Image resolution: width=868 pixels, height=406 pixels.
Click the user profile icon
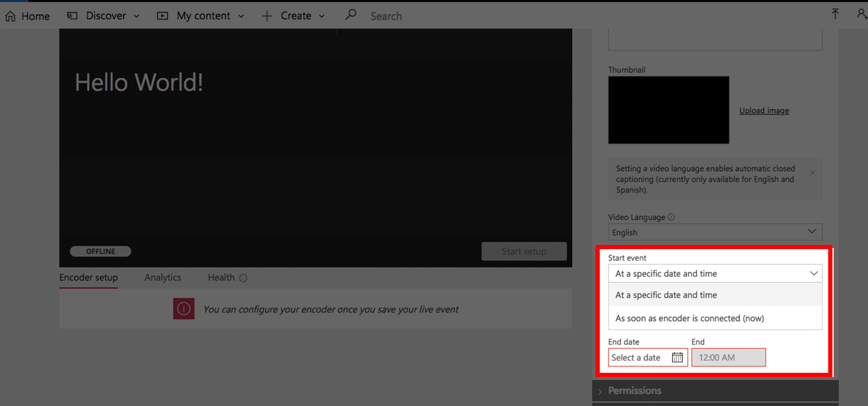coord(861,14)
